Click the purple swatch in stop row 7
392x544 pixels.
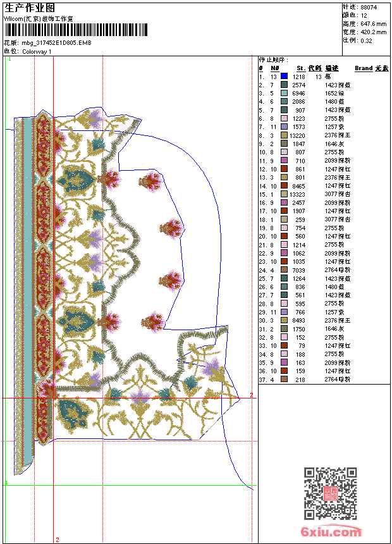click(x=284, y=127)
